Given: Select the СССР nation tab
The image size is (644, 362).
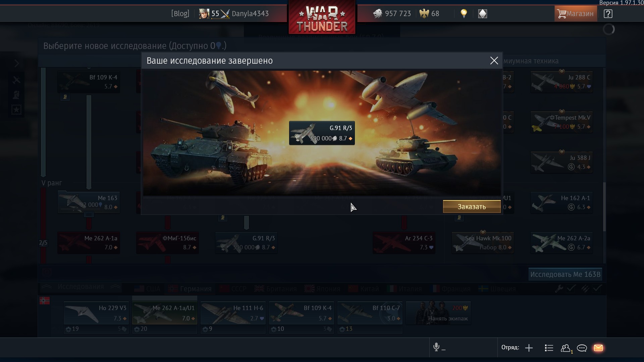Looking at the screenshot, I should (x=233, y=289).
